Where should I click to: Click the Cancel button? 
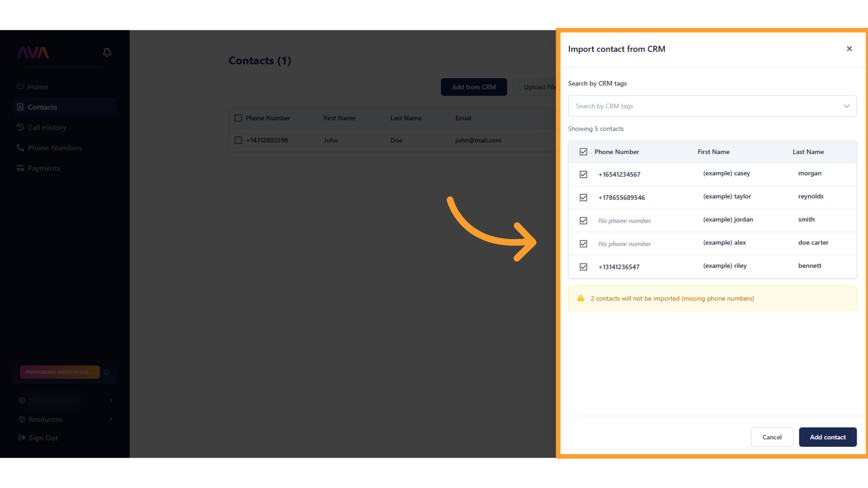(772, 437)
